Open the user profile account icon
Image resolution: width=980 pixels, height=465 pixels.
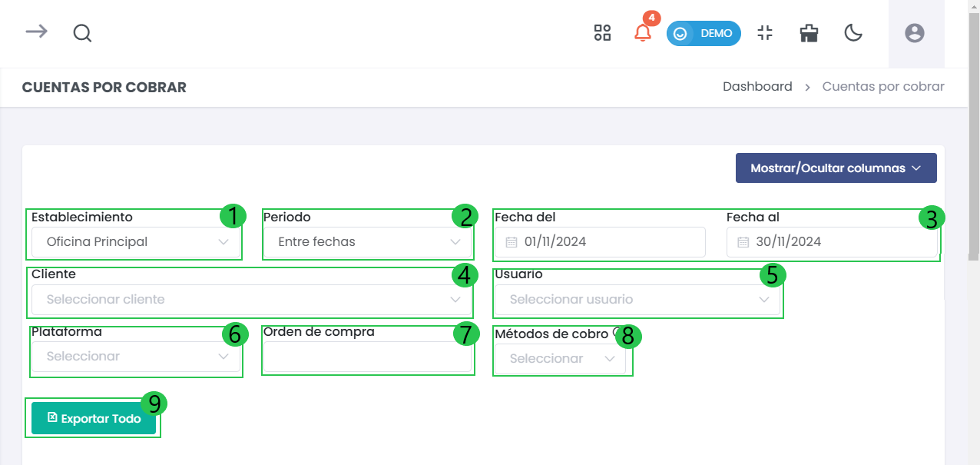point(914,33)
